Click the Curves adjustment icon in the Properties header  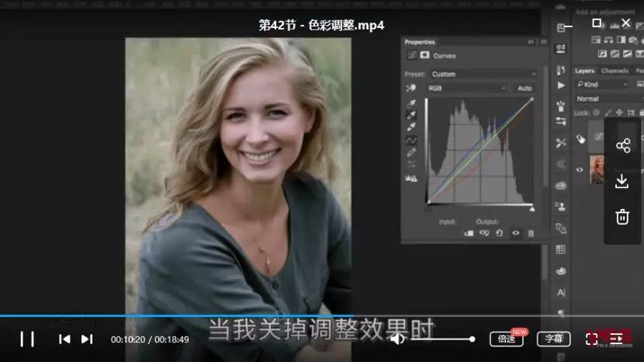click(x=412, y=55)
